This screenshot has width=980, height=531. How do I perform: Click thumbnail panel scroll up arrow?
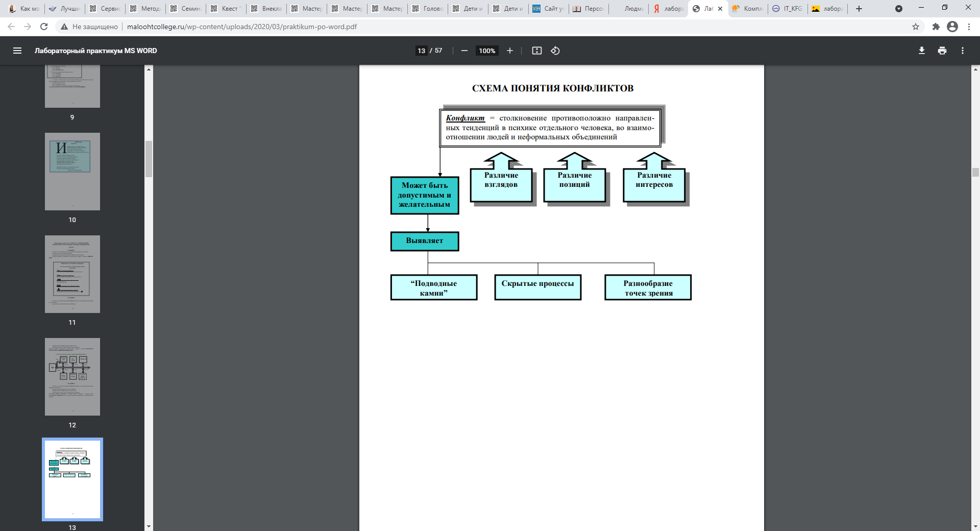149,69
